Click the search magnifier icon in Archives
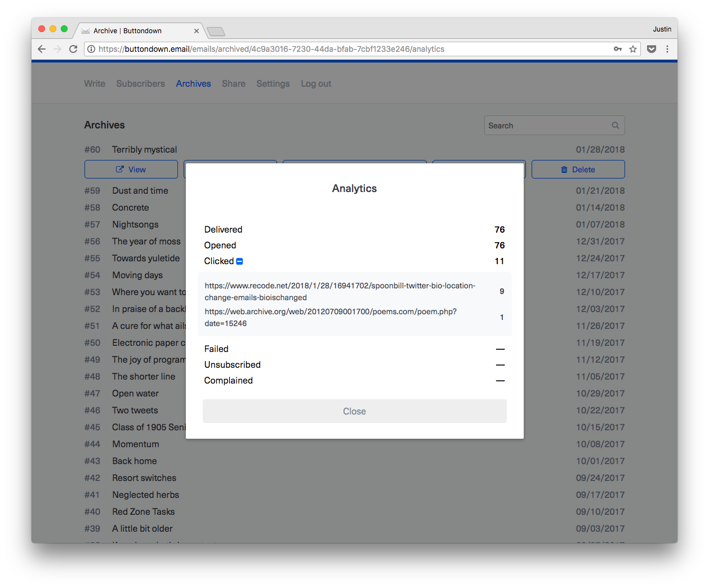709x588 pixels. 616,126
